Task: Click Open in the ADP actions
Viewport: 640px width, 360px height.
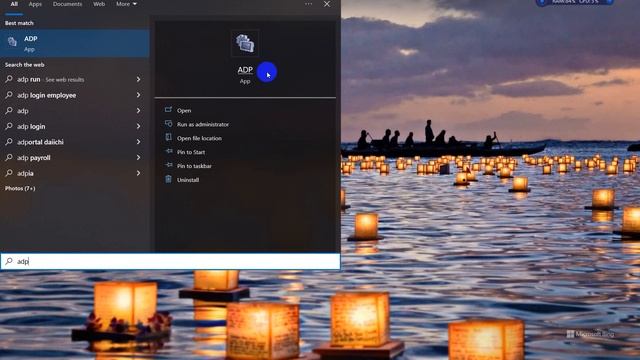Action: pyautogui.click(x=184, y=111)
